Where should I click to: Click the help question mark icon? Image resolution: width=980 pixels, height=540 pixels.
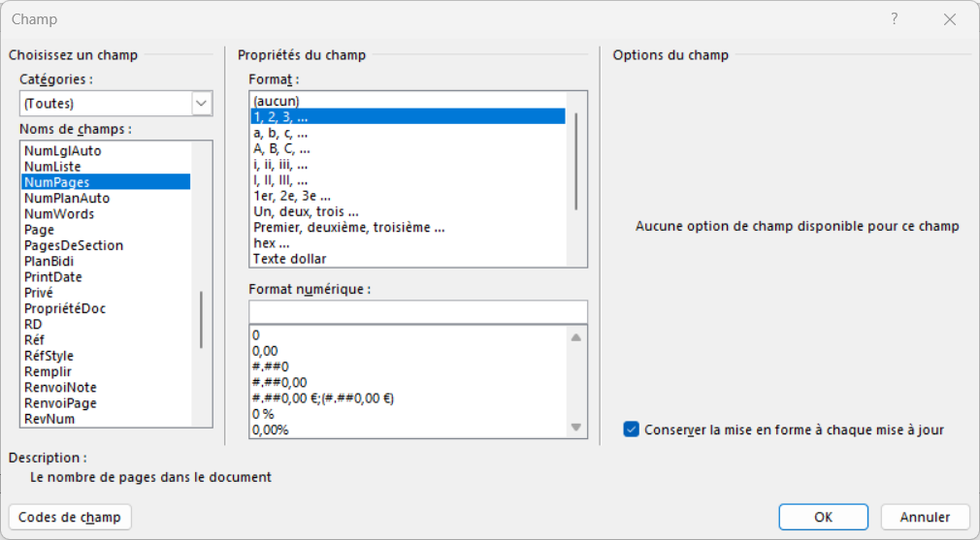895,19
